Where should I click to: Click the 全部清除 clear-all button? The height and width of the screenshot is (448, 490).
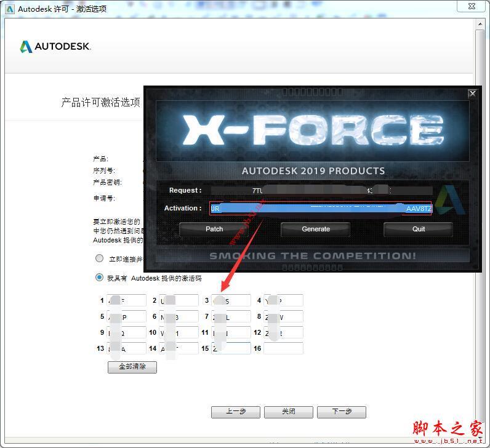coord(132,367)
